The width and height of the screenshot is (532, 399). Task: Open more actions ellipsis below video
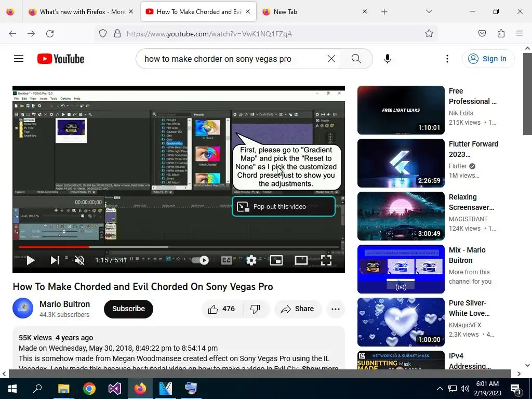336,309
